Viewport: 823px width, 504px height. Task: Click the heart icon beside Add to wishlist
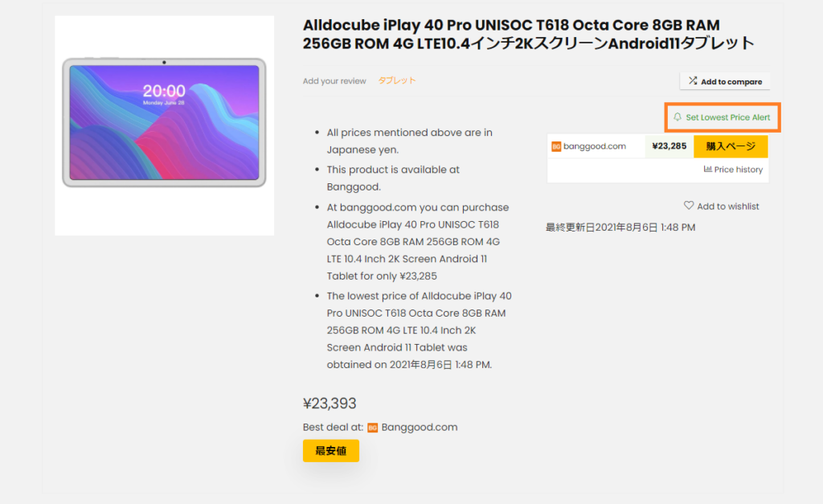[689, 206]
